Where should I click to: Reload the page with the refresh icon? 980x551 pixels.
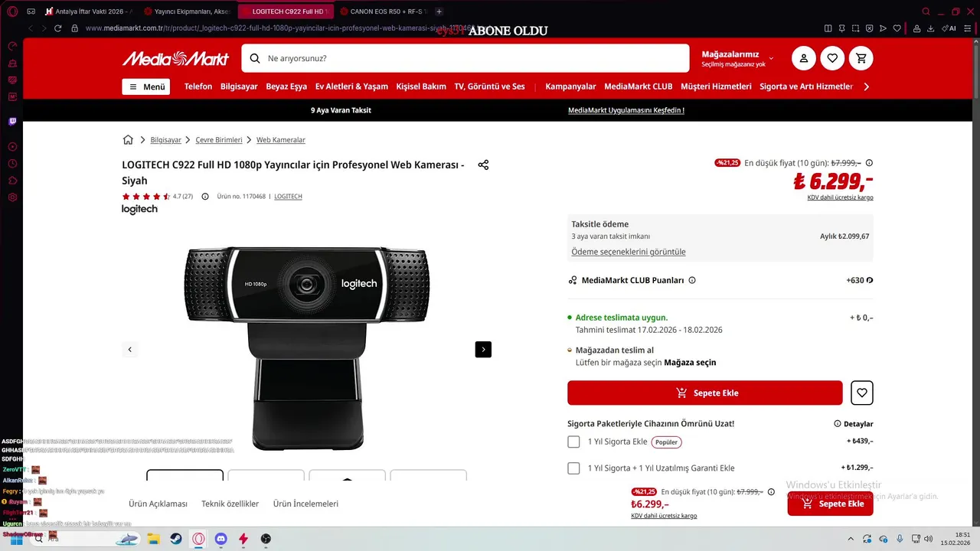pyautogui.click(x=57, y=28)
